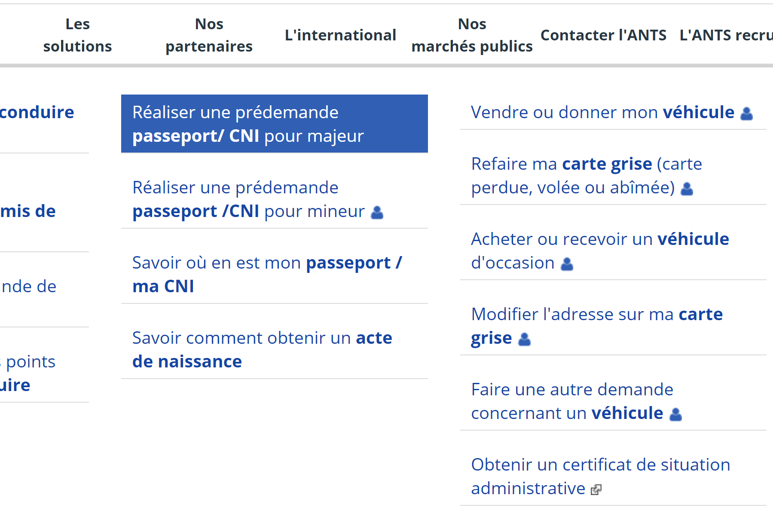Click user icon after carte grise perdue
The image size is (773, 532).
click(x=687, y=189)
